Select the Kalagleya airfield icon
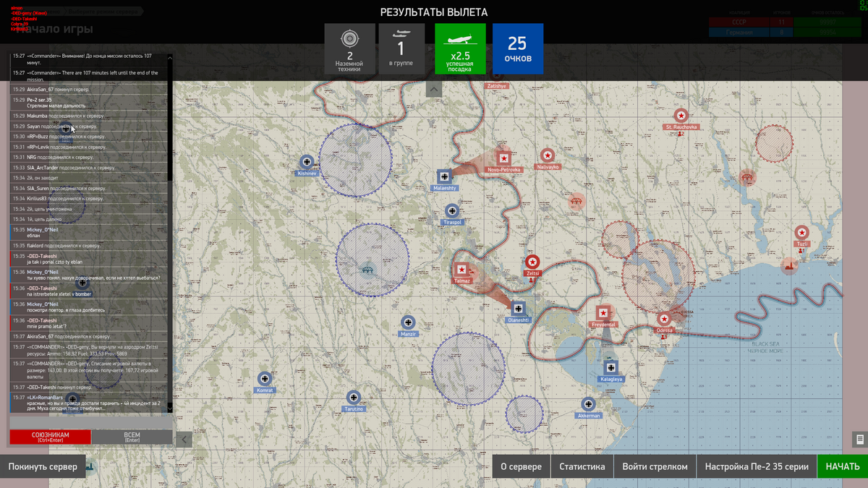868x488 pixels. [610, 367]
